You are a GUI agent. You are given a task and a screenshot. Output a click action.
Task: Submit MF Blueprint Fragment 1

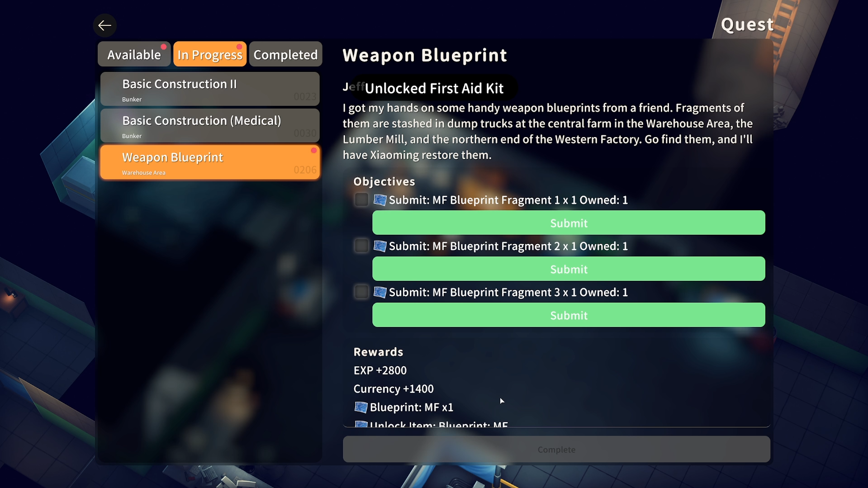569,223
